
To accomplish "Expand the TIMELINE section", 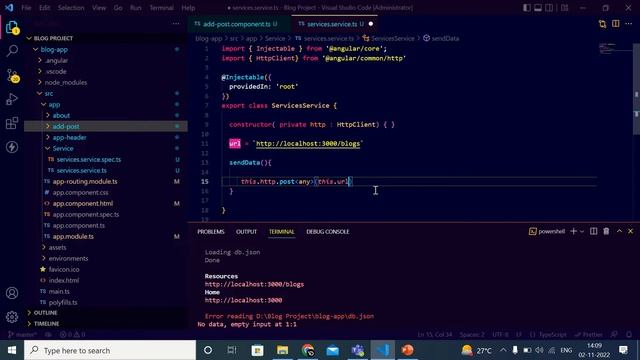I will point(46,324).
